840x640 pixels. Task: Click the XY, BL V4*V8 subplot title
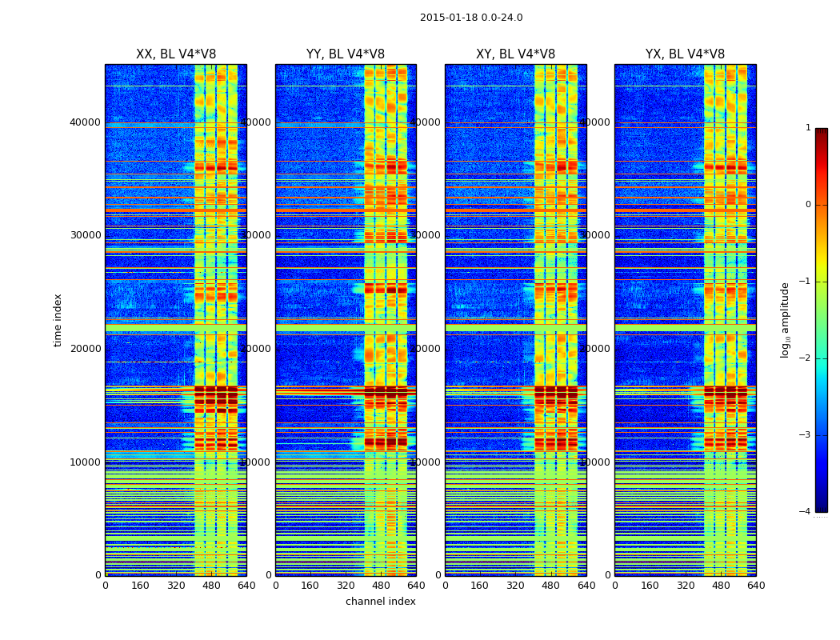tap(515, 54)
